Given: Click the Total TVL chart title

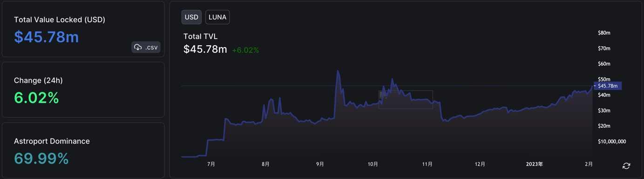Looking at the screenshot, I should (x=200, y=36).
